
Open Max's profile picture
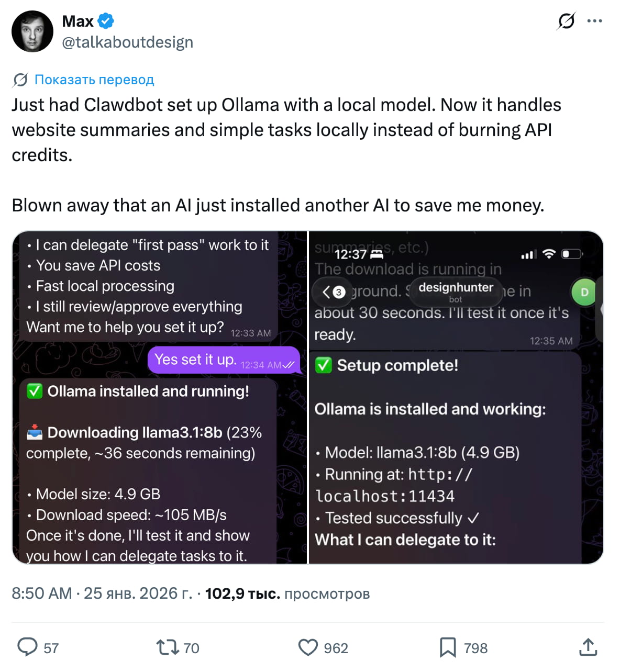click(32, 31)
